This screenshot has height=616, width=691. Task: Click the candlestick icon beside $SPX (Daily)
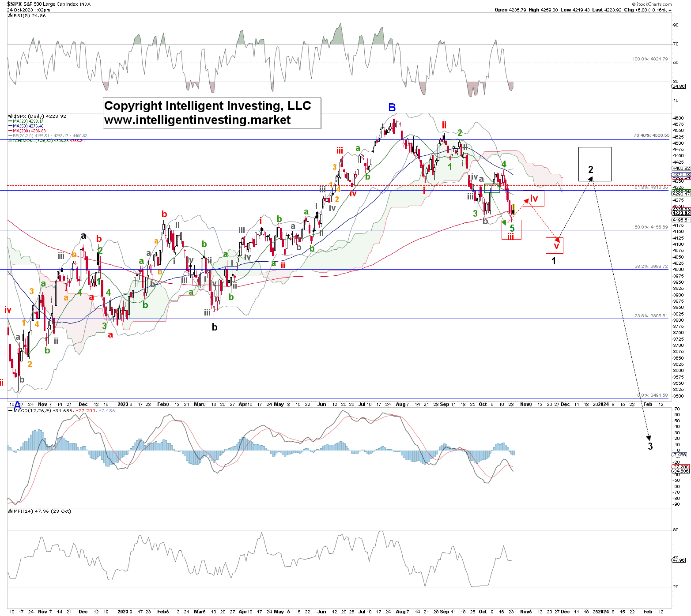point(11,116)
